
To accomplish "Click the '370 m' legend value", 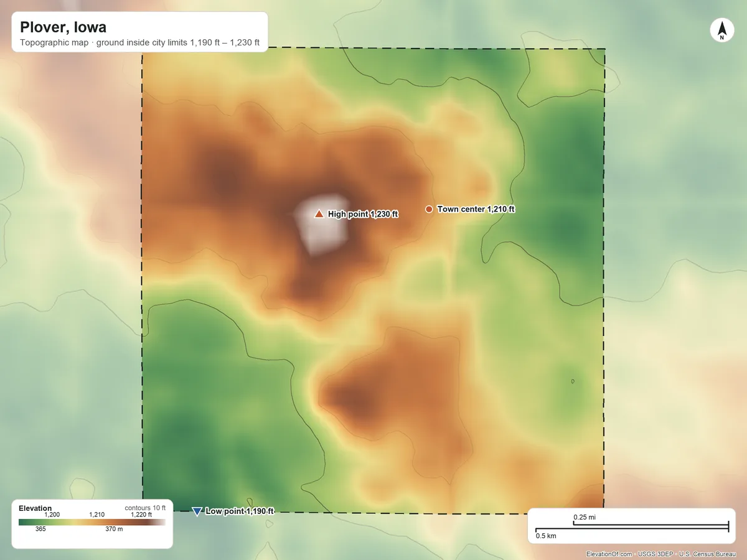I will (114, 530).
